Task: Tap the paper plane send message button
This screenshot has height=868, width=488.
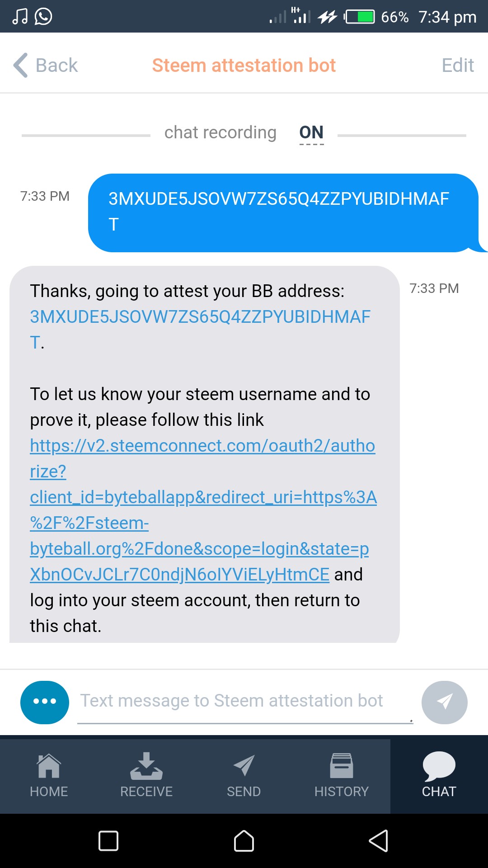Action: coord(445,702)
